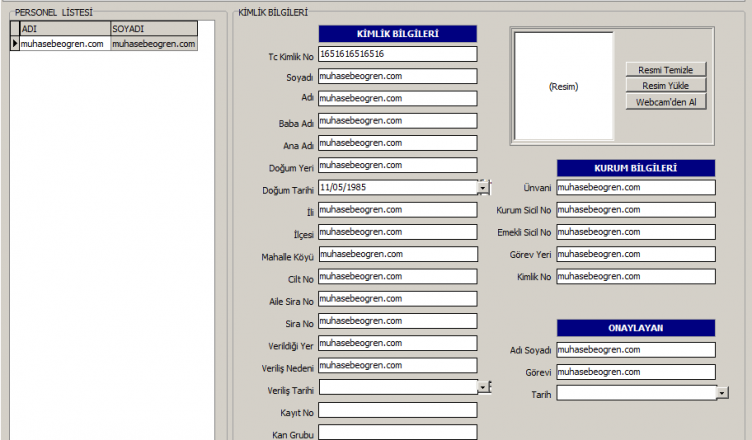Click the Webcam'den Al button
This screenshot has width=752, height=440.
click(666, 102)
